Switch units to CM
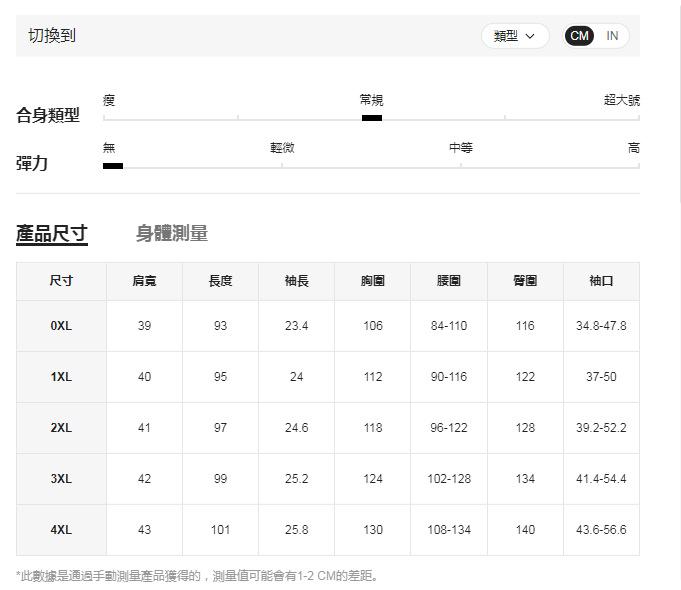Viewport: 681px width, 590px height. click(579, 36)
